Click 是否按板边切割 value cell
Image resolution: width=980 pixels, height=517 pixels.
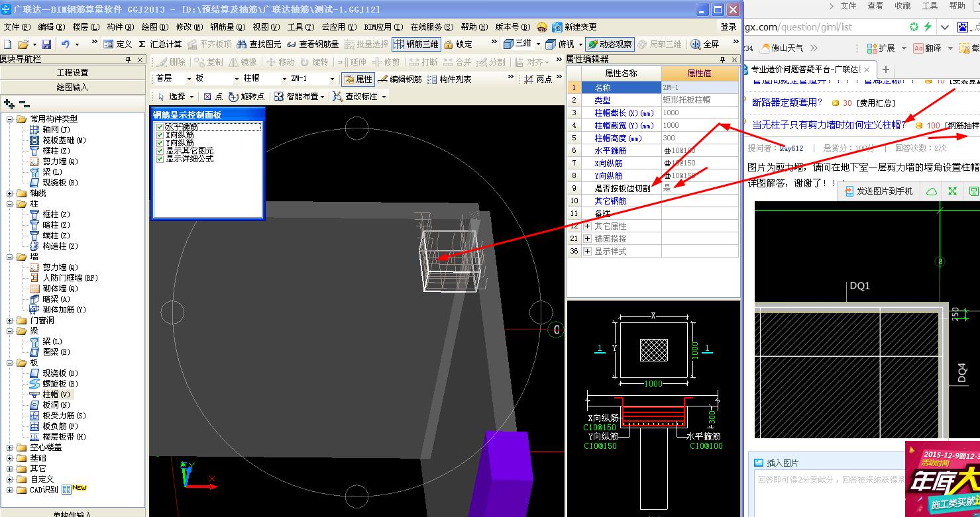pos(700,189)
